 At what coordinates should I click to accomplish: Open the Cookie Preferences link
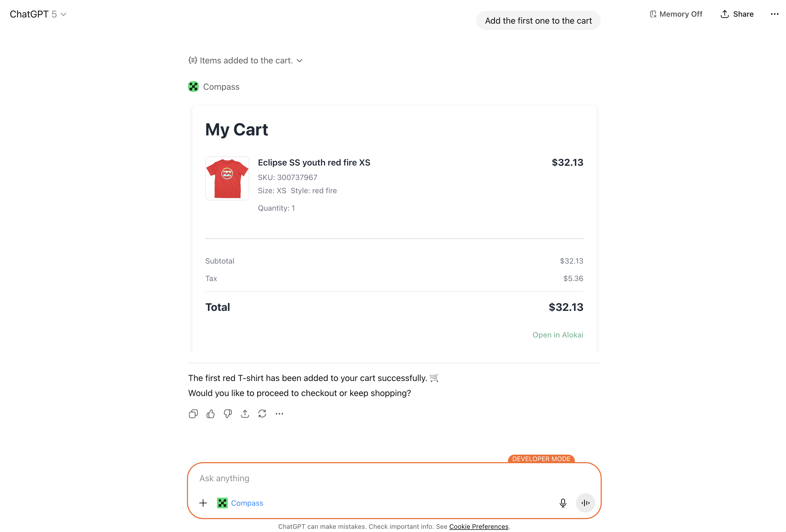479,526
